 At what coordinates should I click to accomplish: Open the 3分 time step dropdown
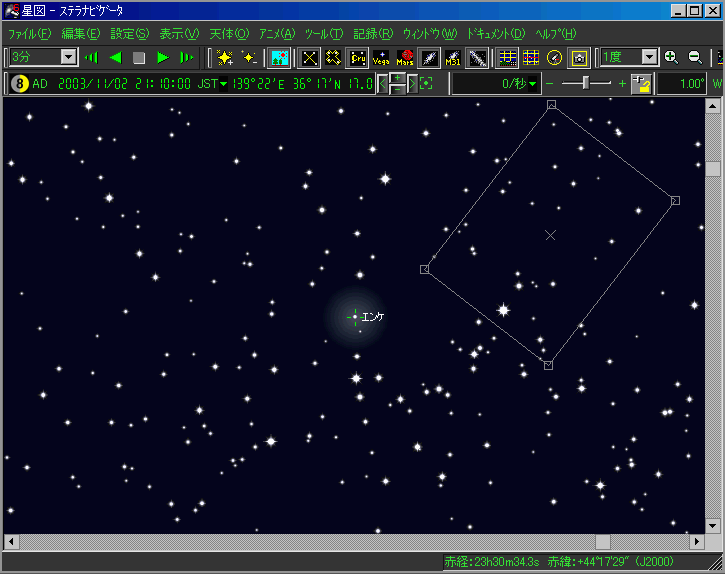tap(68, 58)
